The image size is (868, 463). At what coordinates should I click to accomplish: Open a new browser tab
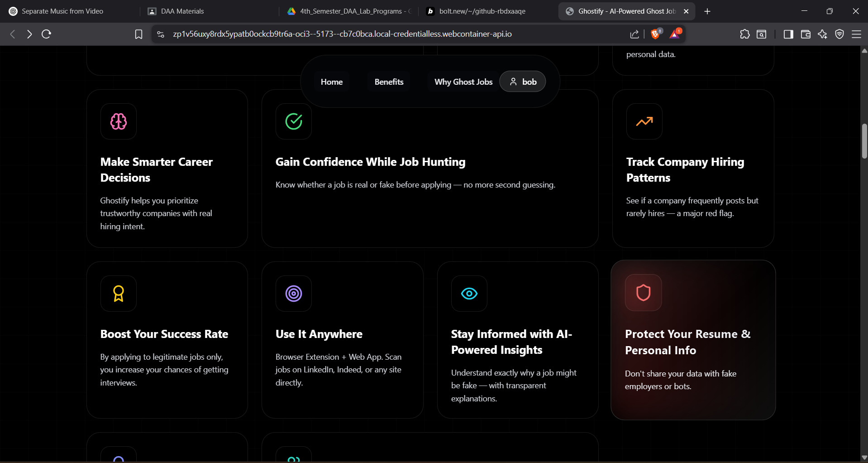pyautogui.click(x=707, y=11)
